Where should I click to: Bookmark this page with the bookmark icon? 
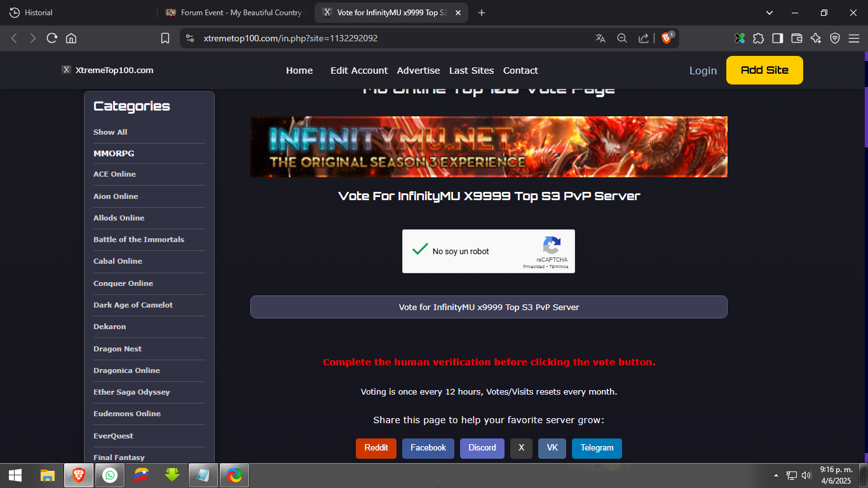pyautogui.click(x=165, y=38)
